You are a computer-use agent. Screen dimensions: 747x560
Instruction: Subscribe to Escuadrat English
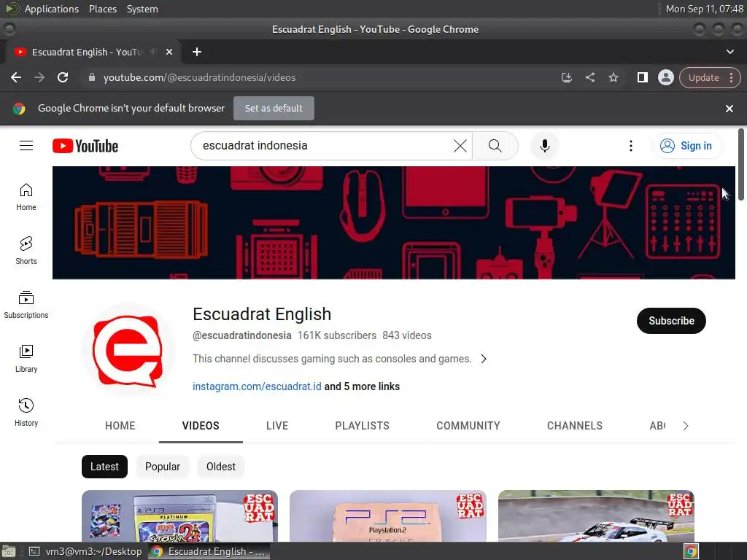tap(671, 321)
